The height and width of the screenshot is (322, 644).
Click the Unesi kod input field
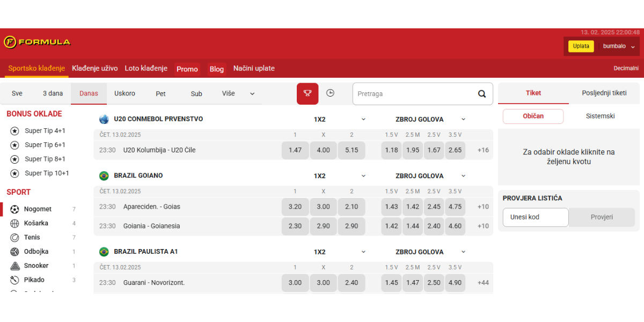point(535,217)
